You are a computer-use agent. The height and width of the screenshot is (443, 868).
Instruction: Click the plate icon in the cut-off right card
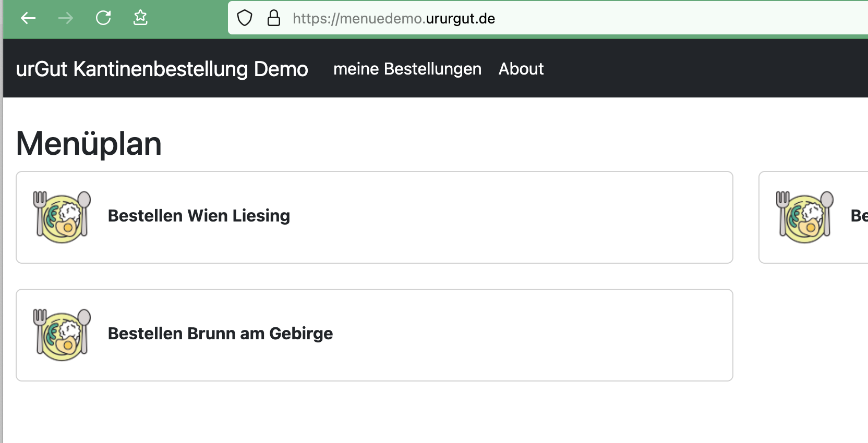pos(804,217)
